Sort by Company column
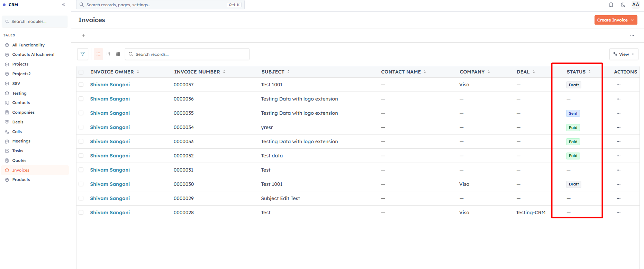The height and width of the screenshot is (269, 644). point(475,72)
